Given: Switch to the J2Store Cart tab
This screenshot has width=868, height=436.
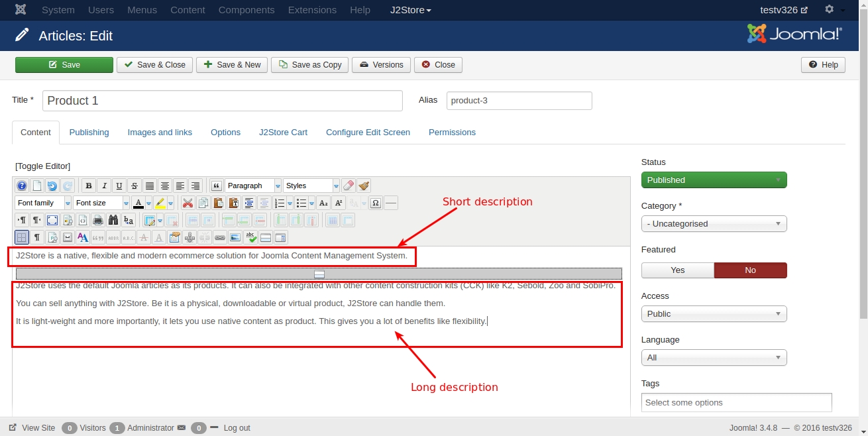Looking at the screenshot, I should pyautogui.click(x=283, y=133).
